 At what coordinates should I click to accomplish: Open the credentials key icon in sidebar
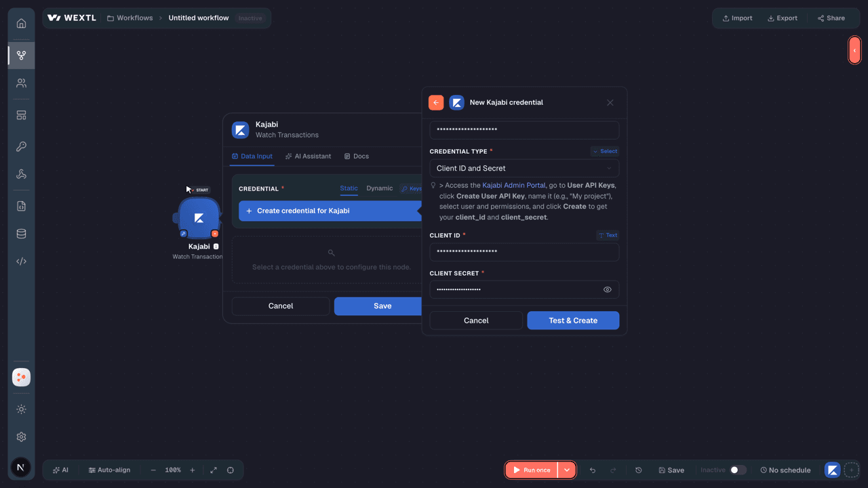(21, 146)
